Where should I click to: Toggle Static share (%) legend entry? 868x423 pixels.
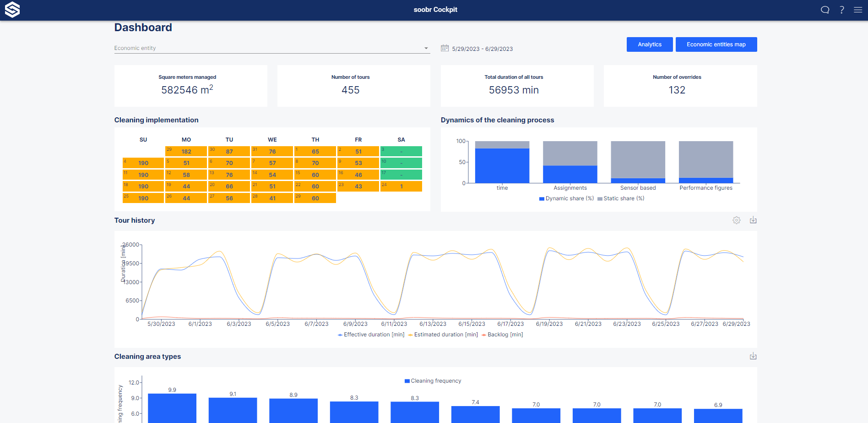[621, 198]
